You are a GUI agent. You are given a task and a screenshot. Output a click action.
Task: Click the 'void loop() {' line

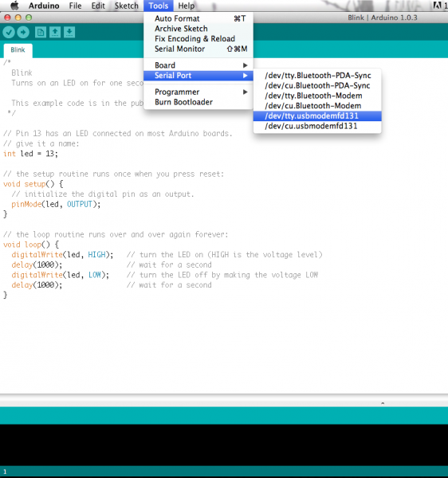[31, 245]
